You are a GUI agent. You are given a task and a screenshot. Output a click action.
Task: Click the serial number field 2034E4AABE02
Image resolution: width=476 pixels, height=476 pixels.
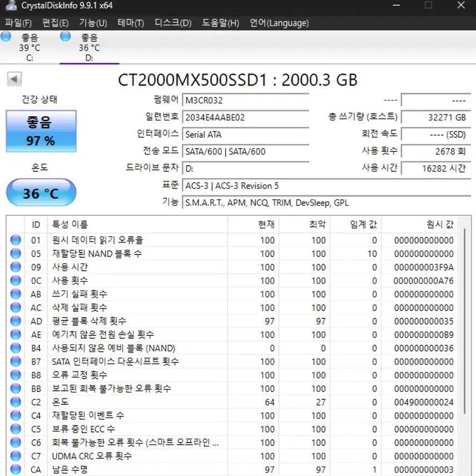coord(245,117)
